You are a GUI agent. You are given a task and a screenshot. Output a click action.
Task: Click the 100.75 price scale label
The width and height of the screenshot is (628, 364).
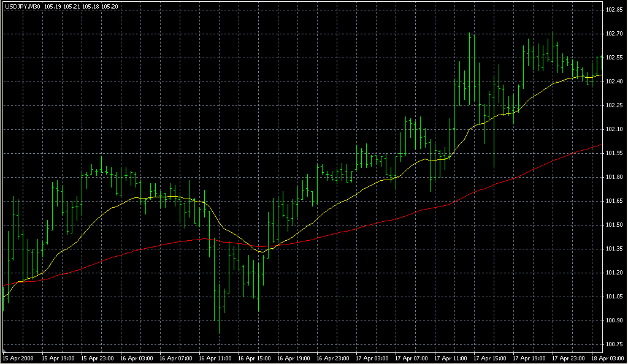coord(614,344)
